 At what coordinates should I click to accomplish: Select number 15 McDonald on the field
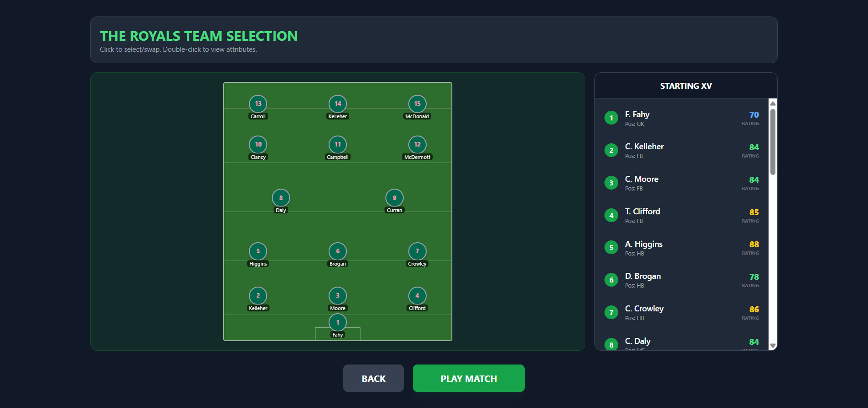417,104
